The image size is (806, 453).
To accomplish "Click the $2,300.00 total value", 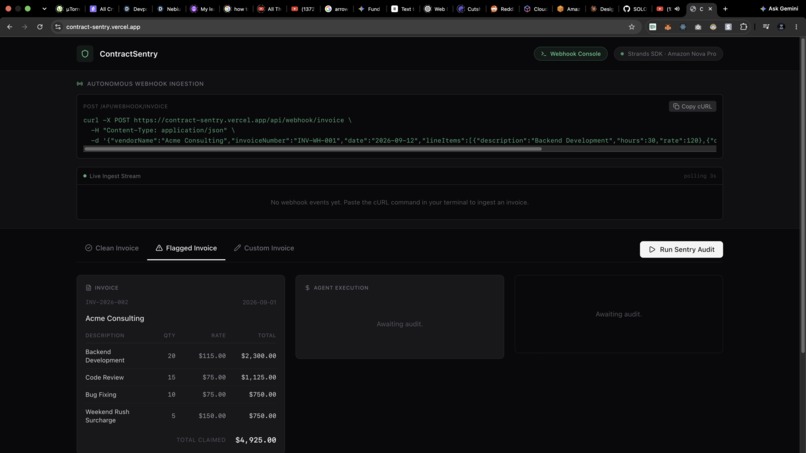I will [259, 356].
